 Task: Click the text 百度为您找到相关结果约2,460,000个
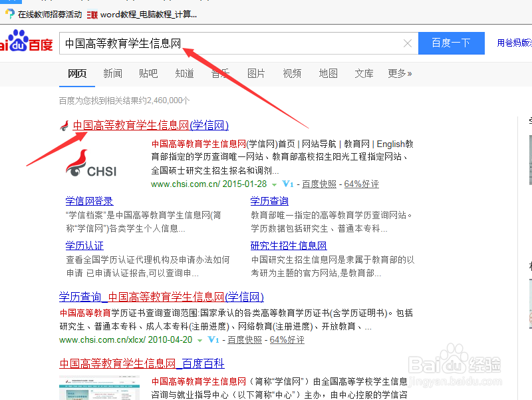pos(124,100)
